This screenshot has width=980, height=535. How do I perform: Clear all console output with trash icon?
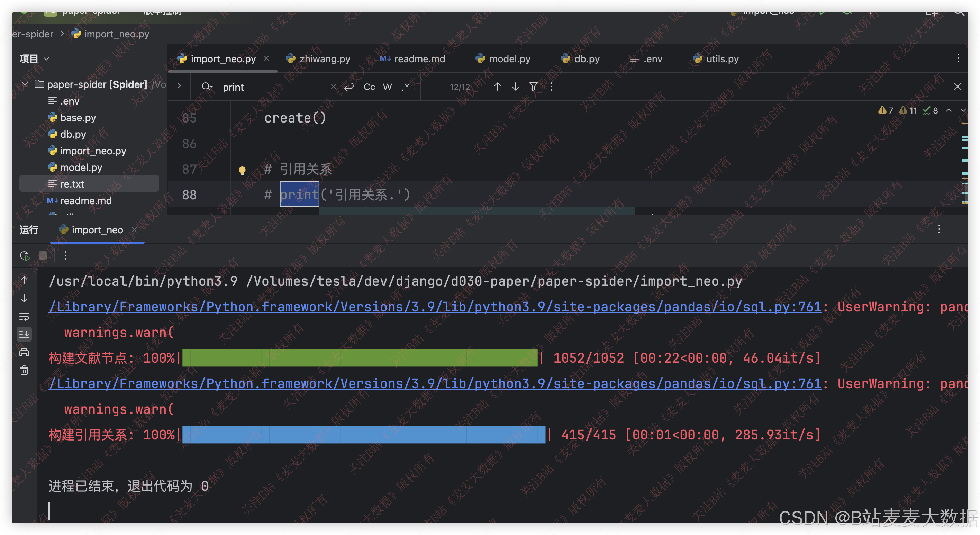(24, 370)
